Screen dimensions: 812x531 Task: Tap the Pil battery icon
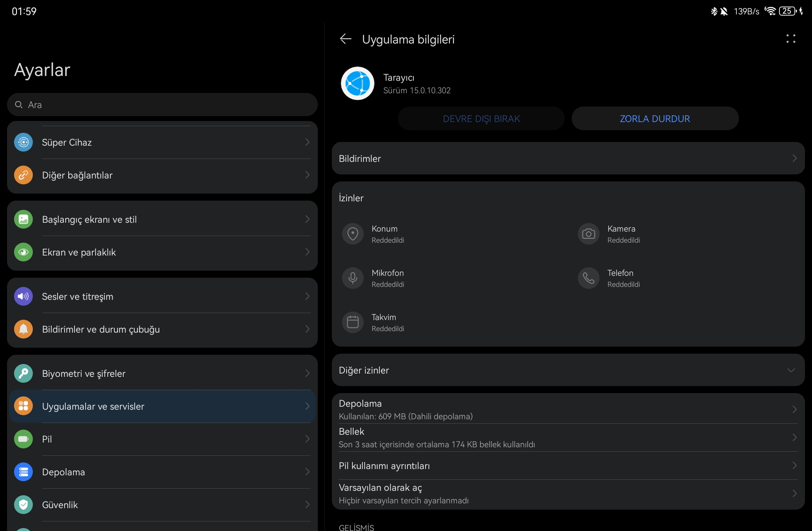tap(23, 439)
